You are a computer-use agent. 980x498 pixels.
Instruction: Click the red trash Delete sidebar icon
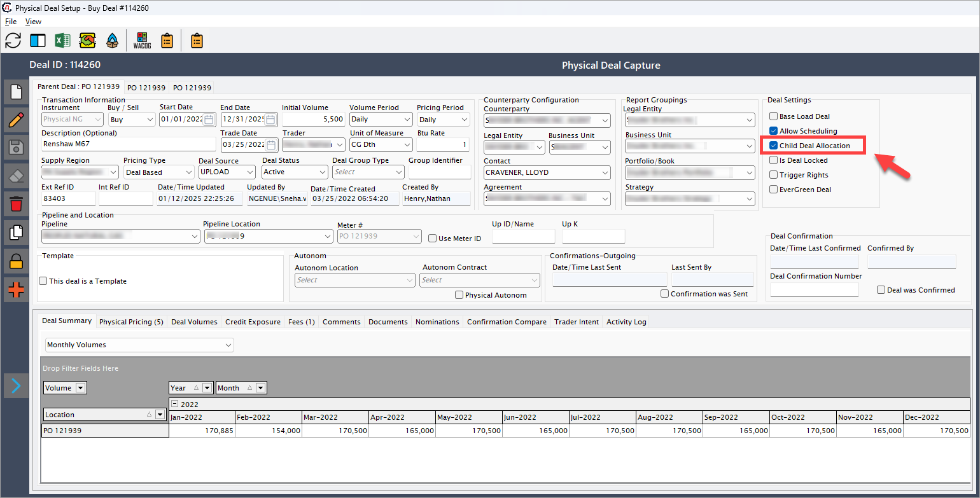point(16,204)
